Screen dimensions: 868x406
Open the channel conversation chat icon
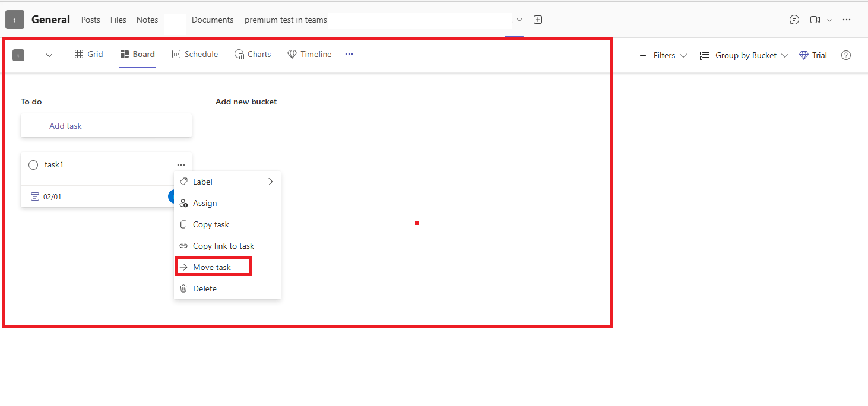(794, 20)
